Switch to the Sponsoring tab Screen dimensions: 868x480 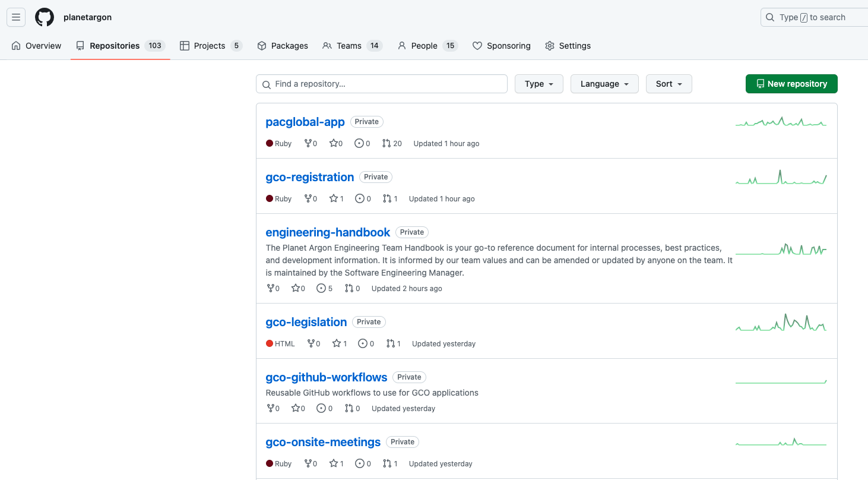[x=502, y=46]
